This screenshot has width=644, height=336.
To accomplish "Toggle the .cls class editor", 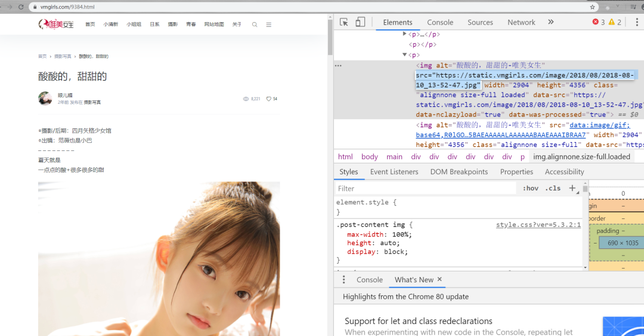I will (x=553, y=189).
